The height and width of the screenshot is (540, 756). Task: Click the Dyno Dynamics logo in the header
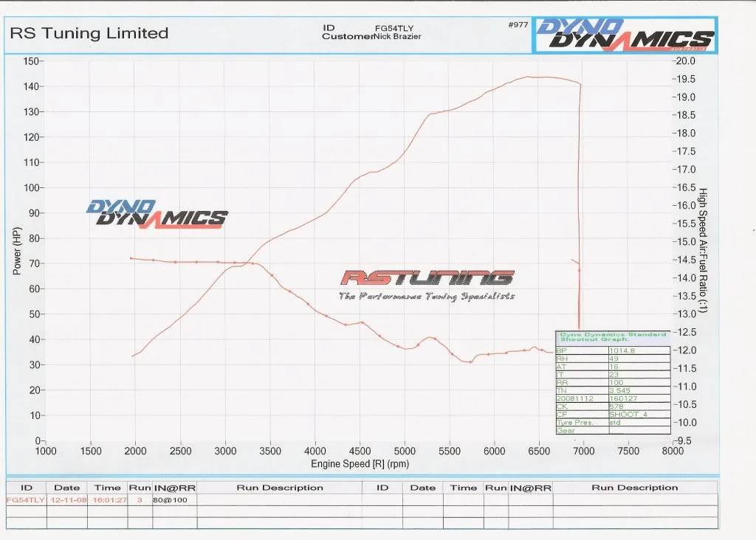click(625, 35)
